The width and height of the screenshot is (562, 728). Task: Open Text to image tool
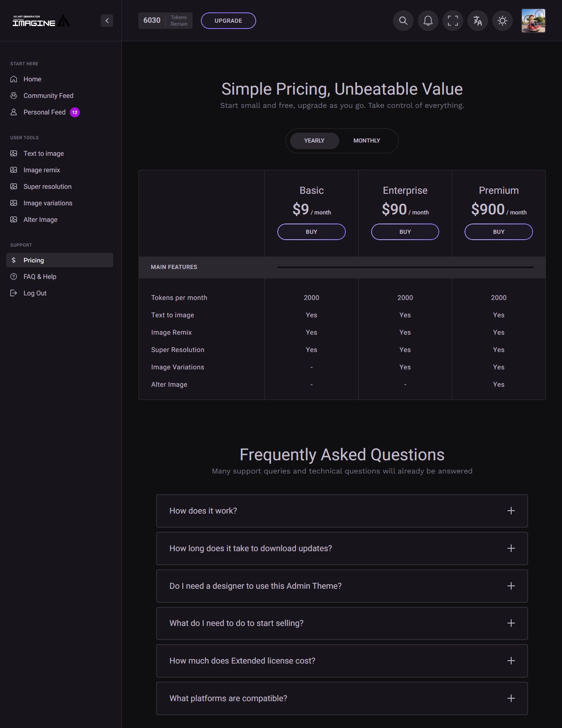[43, 153]
